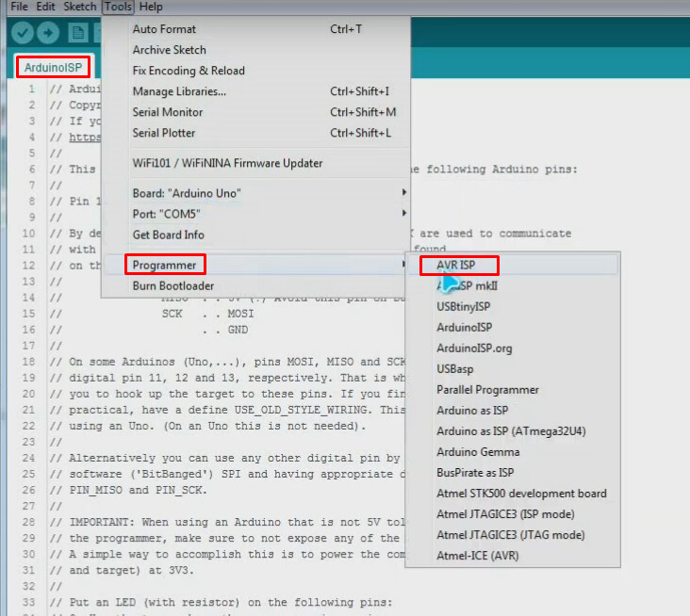Click the 'and target) at 3V3.' line

tap(122, 570)
